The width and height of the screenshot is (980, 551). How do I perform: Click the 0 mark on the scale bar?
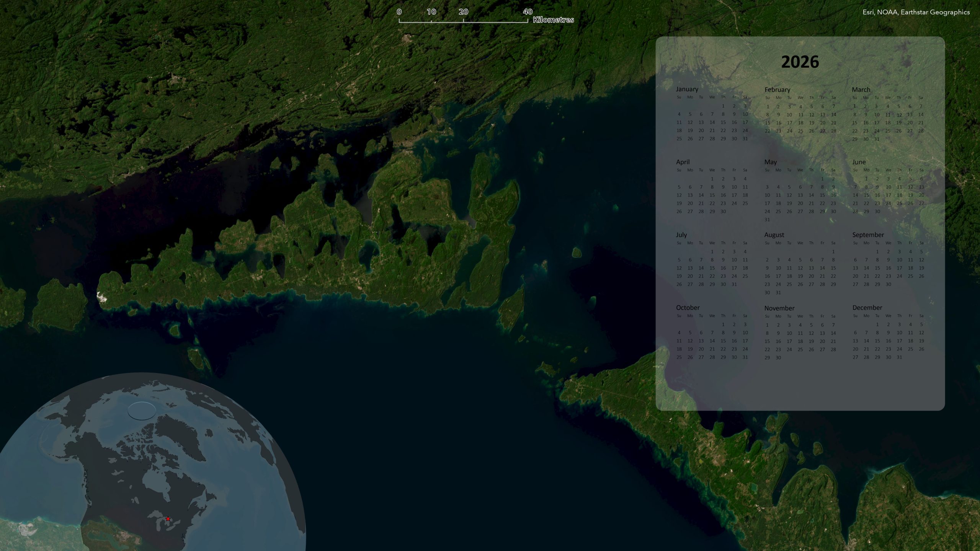coord(399,12)
